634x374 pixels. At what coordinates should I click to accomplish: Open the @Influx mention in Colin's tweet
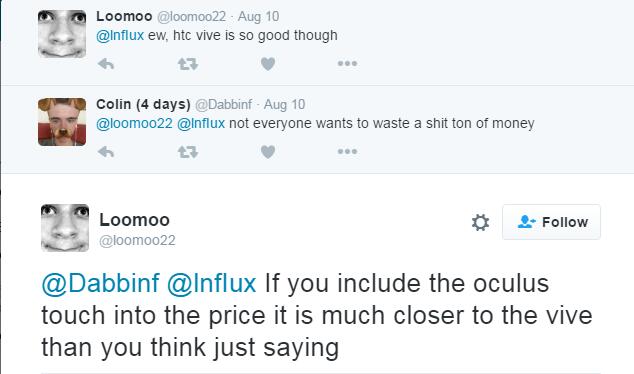(201, 123)
